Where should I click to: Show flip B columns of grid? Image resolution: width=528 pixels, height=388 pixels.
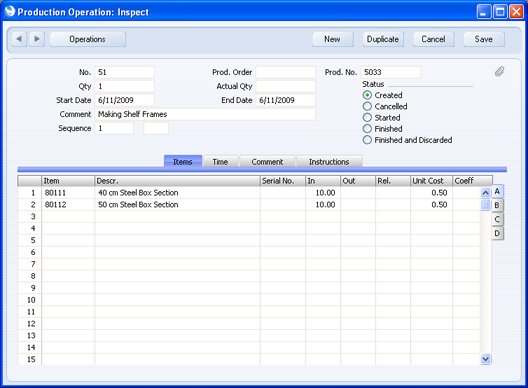(497, 205)
